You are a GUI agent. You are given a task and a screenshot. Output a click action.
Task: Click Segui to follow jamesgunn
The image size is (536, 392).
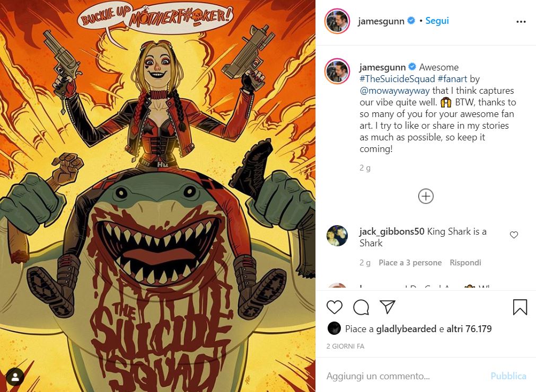[x=437, y=21]
